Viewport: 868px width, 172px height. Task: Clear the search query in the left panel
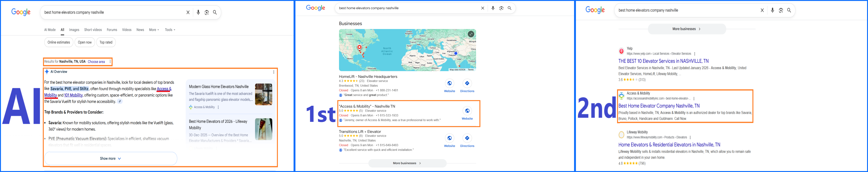pos(188,13)
